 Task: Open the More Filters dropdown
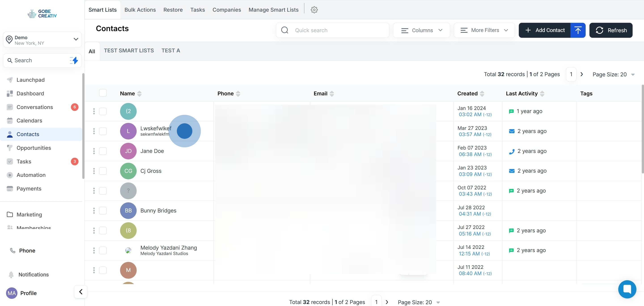(x=484, y=30)
